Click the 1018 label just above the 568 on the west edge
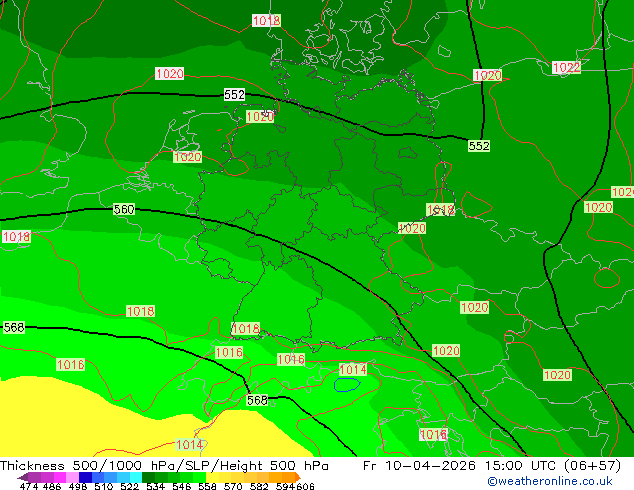This screenshot has height=490, width=634. 16,237
